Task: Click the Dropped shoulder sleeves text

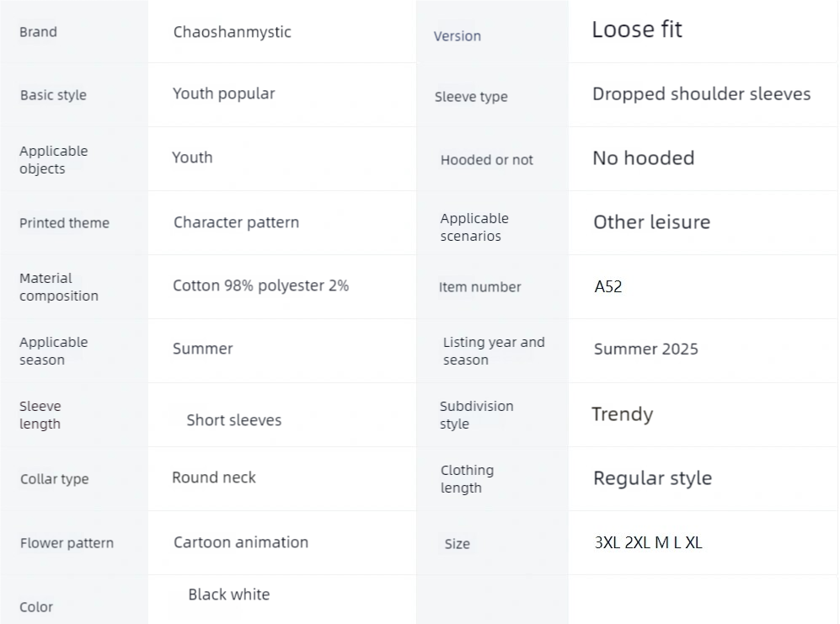Action: tap(701, 94)
